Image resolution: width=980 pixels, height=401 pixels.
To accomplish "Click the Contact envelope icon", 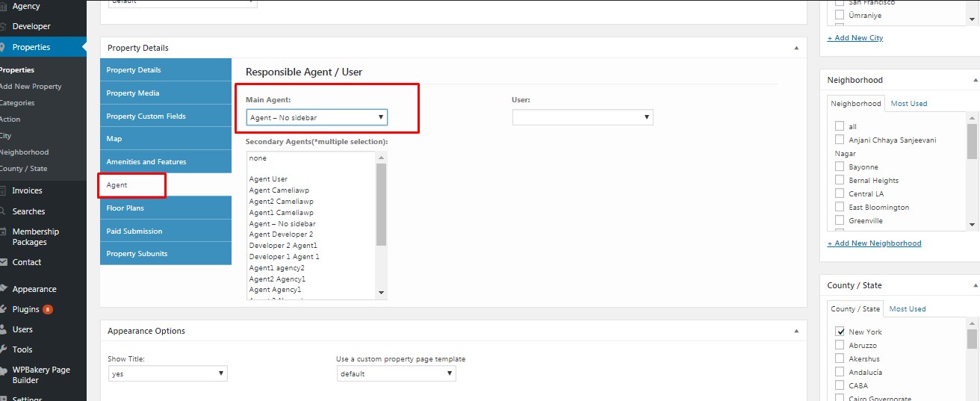I will 4,262.
